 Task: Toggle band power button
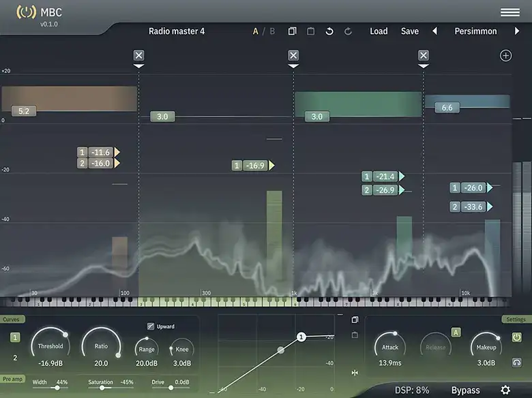pyautogui.click(x=516, y=337)
